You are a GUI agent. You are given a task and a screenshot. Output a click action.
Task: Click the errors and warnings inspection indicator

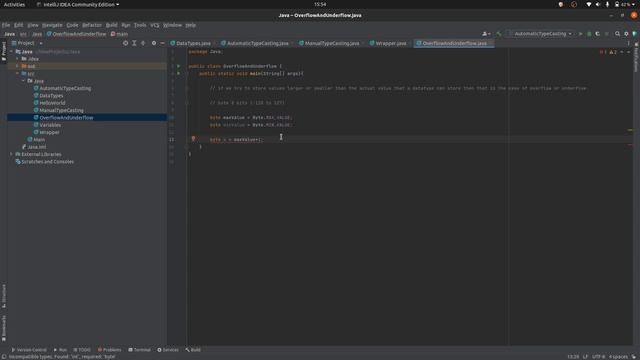pos(609,52)
